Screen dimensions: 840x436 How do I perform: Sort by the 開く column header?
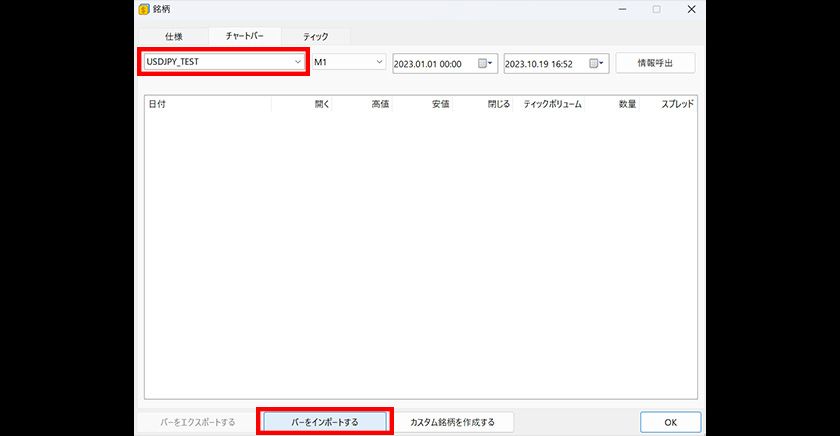click(x=302, y=104)
